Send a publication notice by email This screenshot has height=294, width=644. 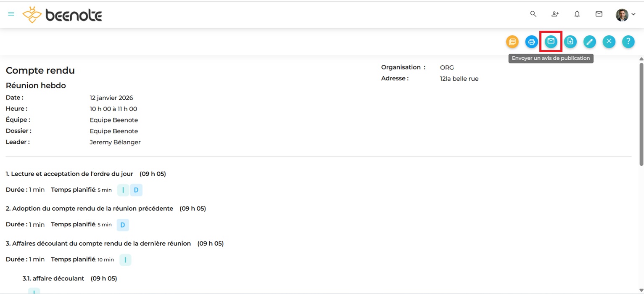coord(551,42)
